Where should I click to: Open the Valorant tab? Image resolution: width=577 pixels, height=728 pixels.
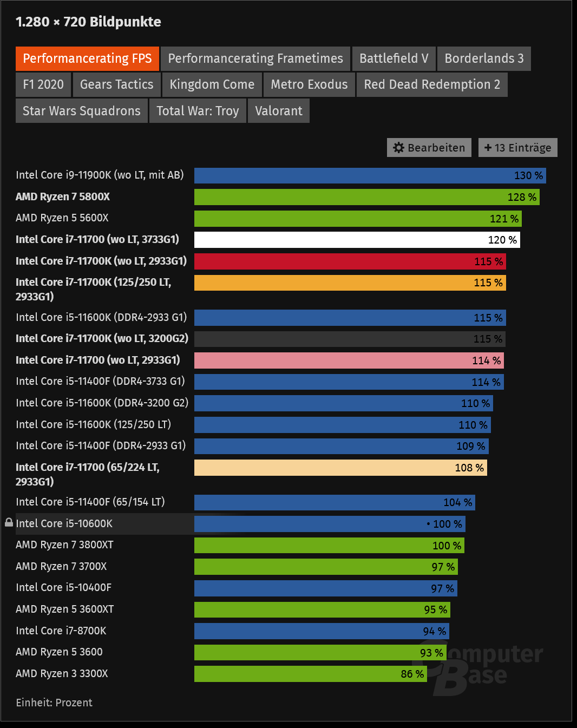(x=279, y=111)
